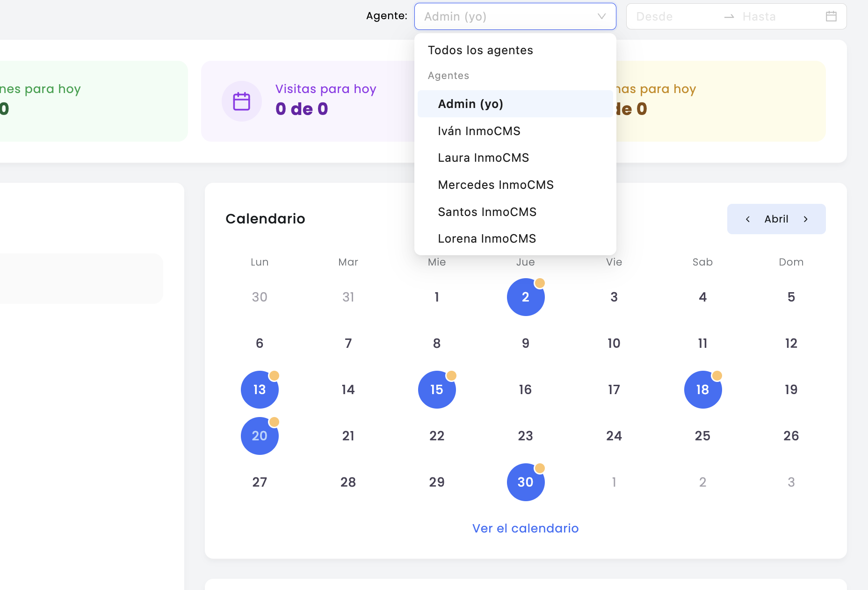Click day 5 in the calendar

791,297
